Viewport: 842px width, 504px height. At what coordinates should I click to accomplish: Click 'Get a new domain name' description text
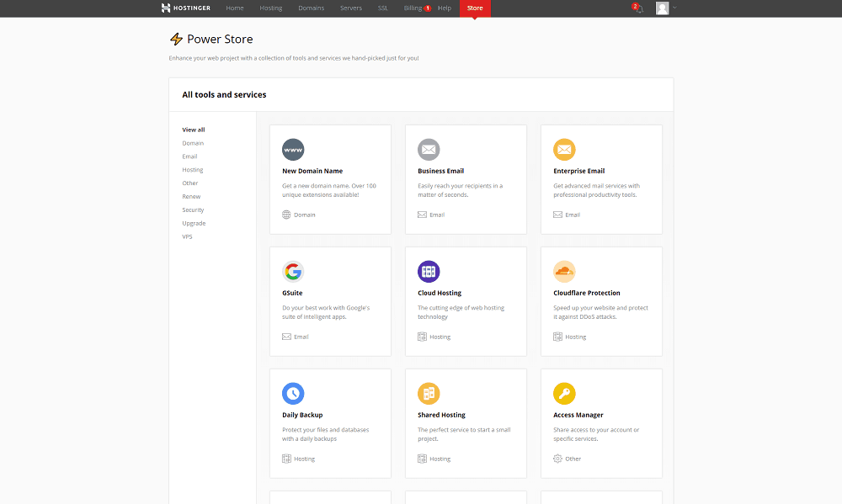[329, 190]
